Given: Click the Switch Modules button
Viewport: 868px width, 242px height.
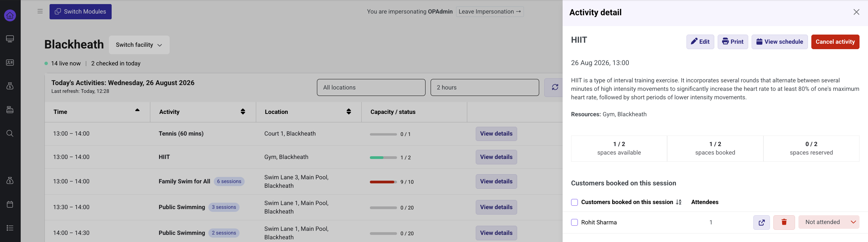Looking at the screenshot, I should (x=80, y=12).
